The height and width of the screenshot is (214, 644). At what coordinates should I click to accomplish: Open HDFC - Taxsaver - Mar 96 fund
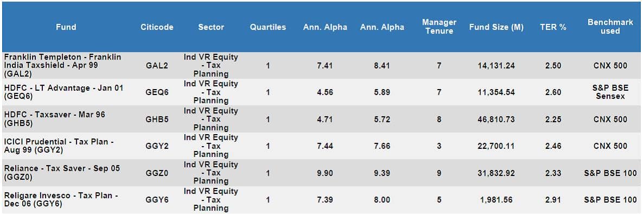tap(54, 119)
